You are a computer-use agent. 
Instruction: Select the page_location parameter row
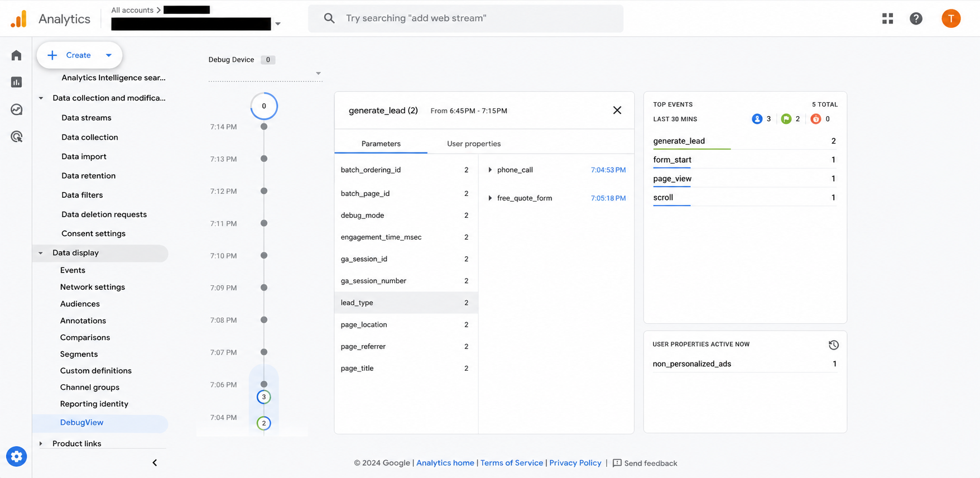[406, 324]
